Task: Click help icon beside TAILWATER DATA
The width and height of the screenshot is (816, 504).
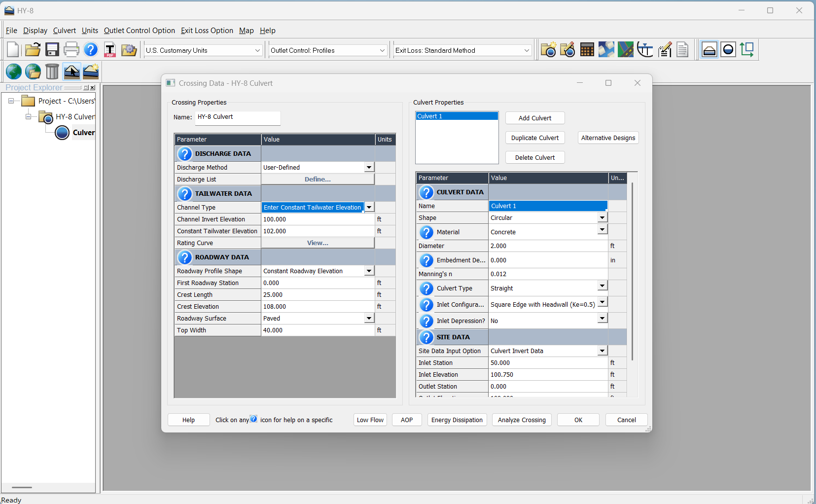Action: coord(184,194)
